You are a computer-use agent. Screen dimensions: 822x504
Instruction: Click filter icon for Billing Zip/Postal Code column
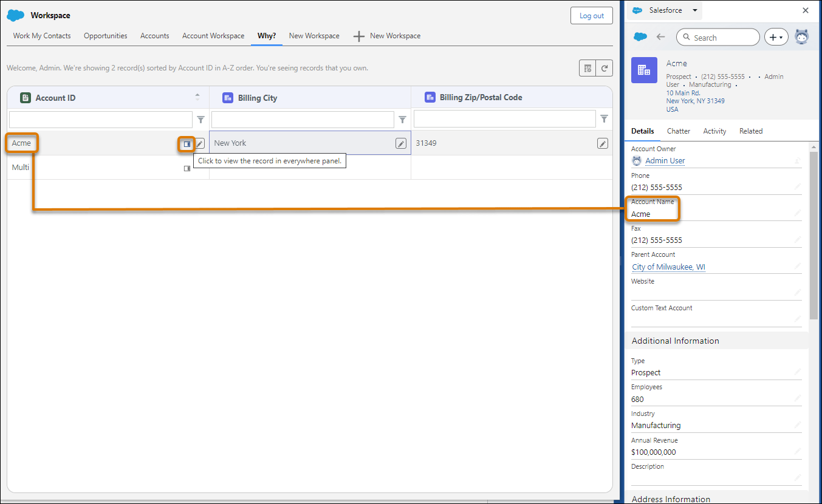(x=604, y=119)
